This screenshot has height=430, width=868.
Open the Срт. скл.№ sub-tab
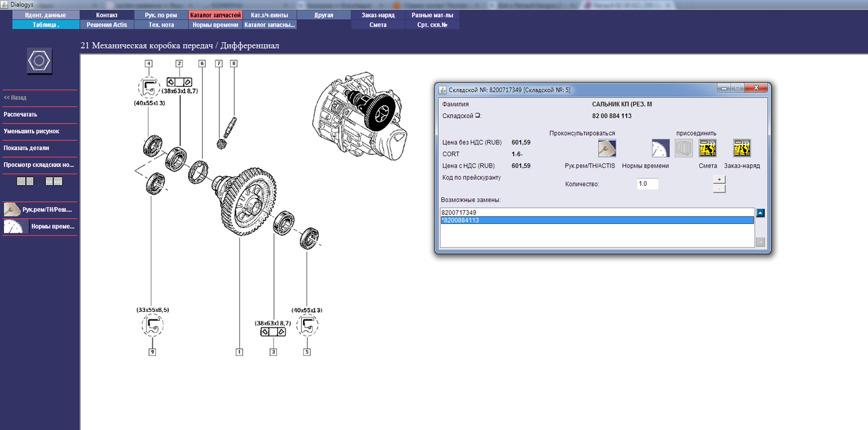click(x=433, y=24)
